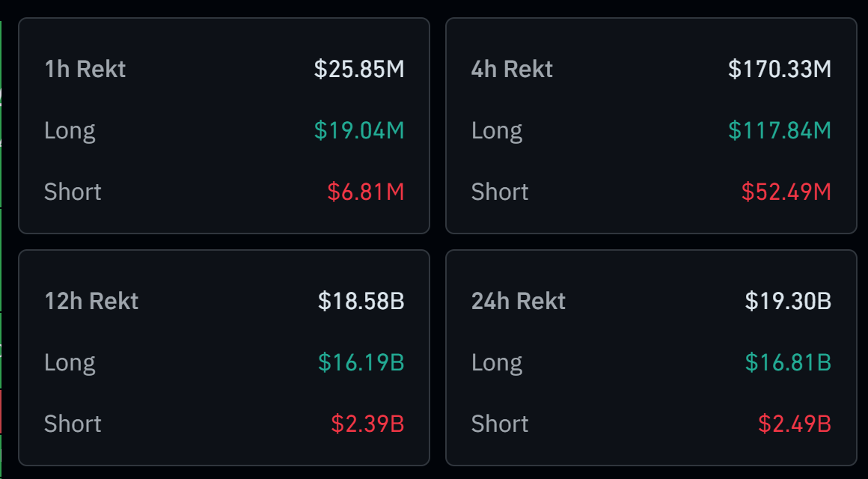The width and height of the screenshot is (868, 479).
Task: Click the $52.49M short value
Action: click(x=786, y=192)
